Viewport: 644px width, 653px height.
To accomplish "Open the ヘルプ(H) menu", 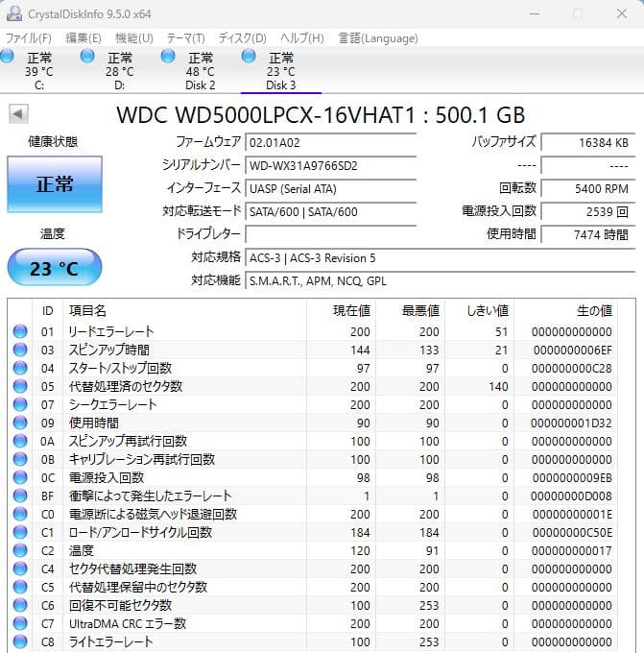I will click(x=301, y=38).
